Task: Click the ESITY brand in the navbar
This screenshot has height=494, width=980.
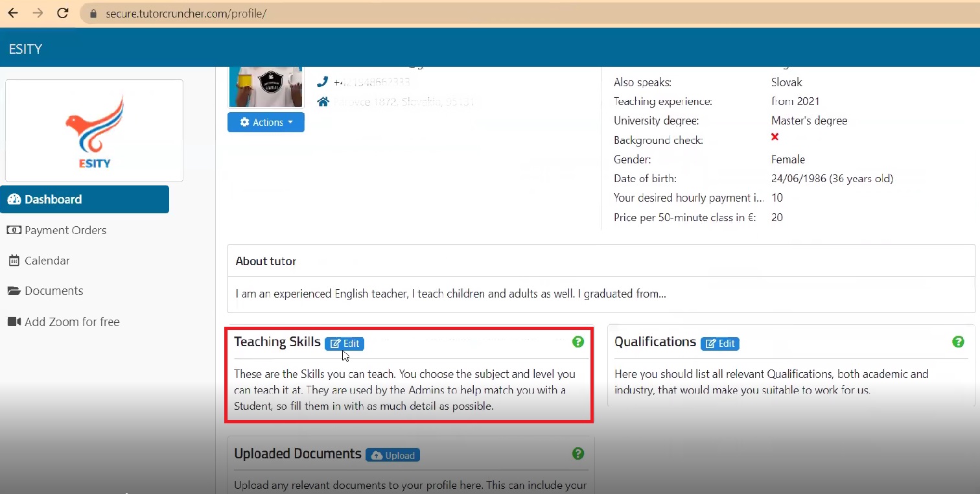Action: pos(25,48)
